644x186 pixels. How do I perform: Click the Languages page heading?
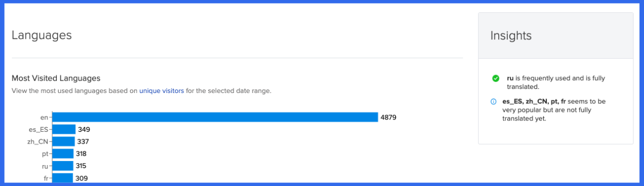coord(41,35)
